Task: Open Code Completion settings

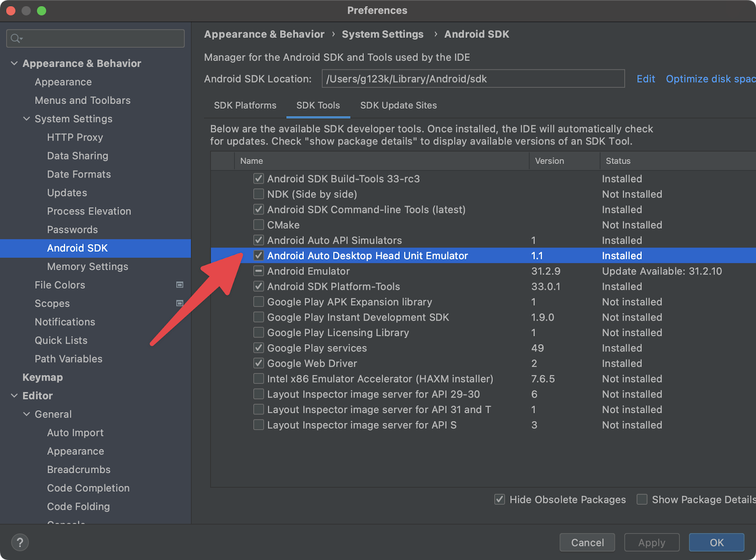Action: [88, 488]
